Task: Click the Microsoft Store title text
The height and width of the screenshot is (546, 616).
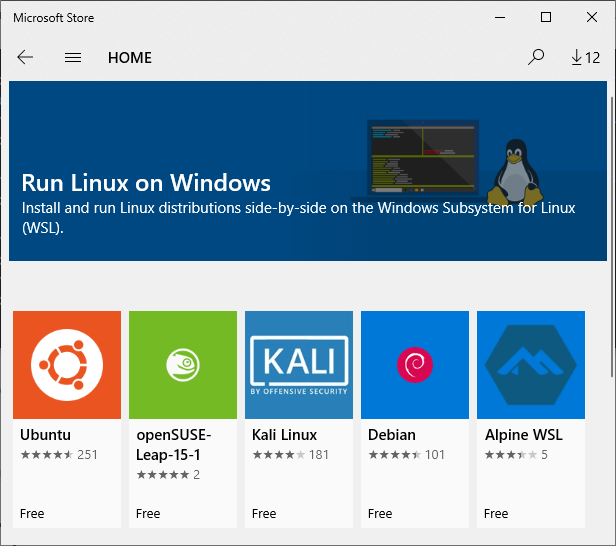Action: 53,18
